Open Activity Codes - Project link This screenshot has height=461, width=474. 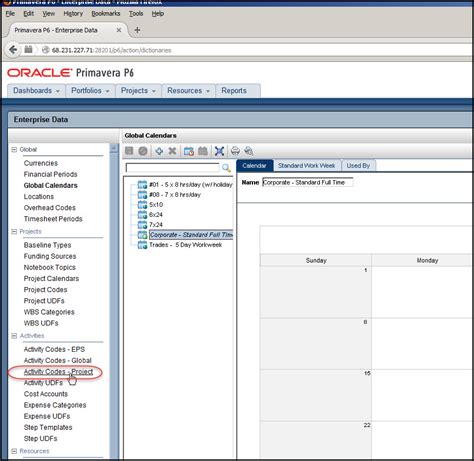coord(58,372)
